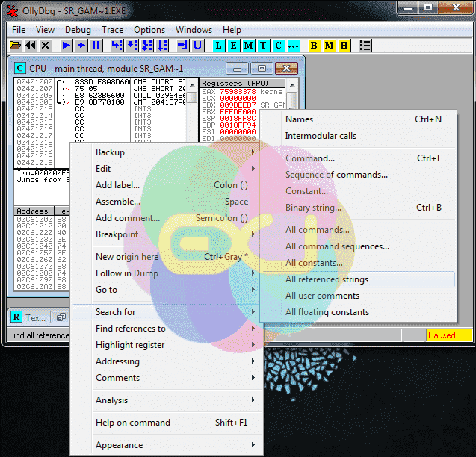The image size is (476, 457).
Task: Expand the Appearance submenu
Action: [x=167, y=445]
